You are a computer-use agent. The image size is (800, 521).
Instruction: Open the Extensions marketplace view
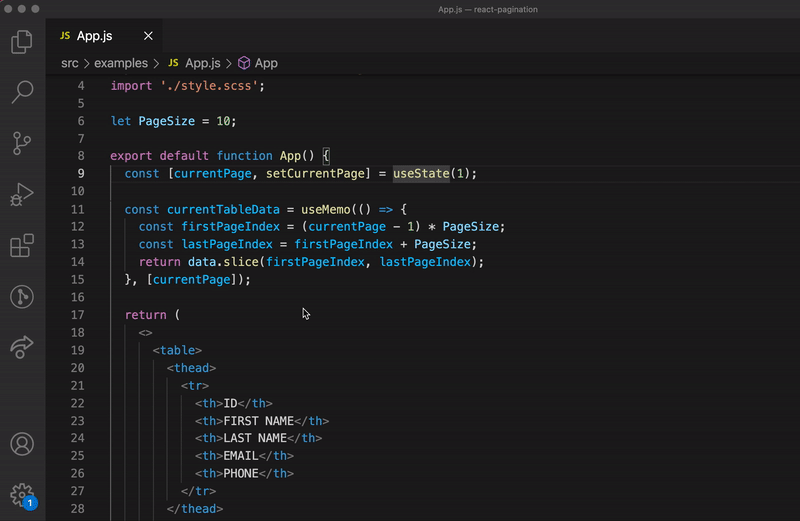coord(22,246)
